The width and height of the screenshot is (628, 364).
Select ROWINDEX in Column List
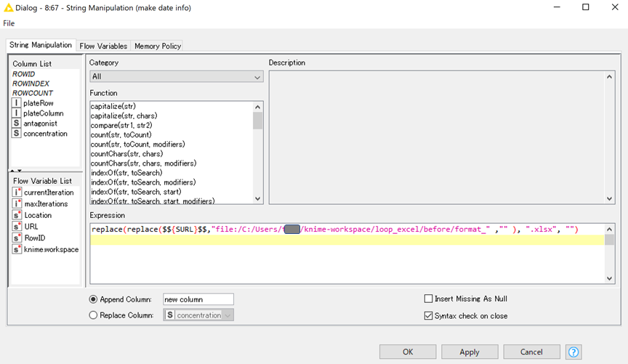[31, 84]
